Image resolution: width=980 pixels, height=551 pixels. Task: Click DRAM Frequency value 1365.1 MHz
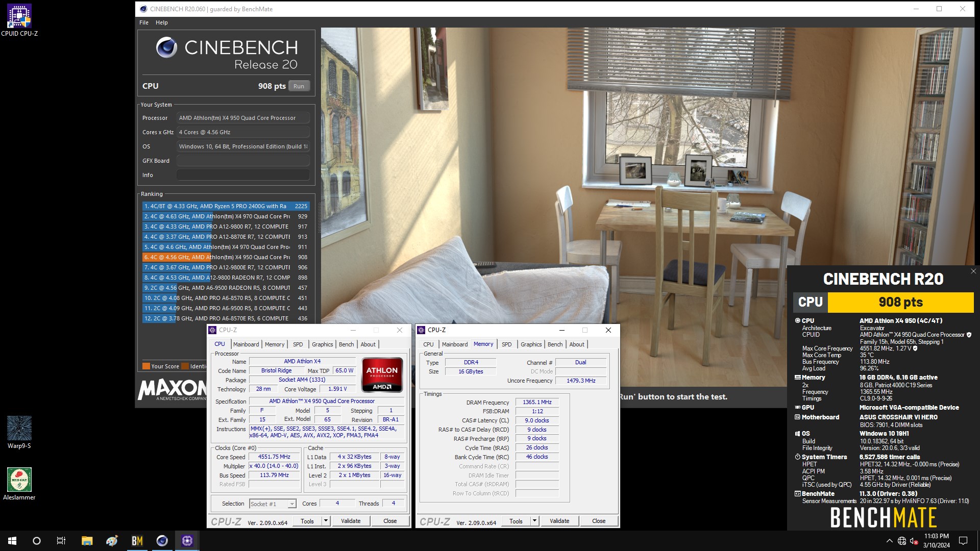pyautogui.click(x=537, y=402)
